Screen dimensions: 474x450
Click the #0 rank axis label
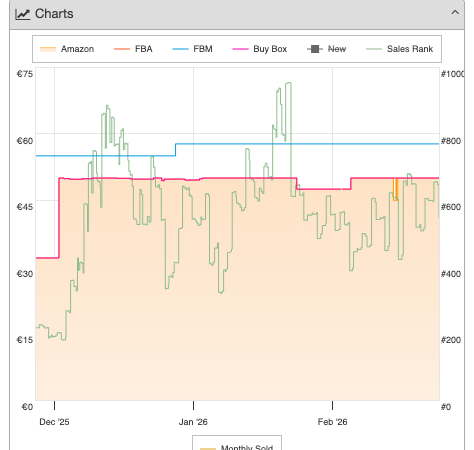pos(446,407)
